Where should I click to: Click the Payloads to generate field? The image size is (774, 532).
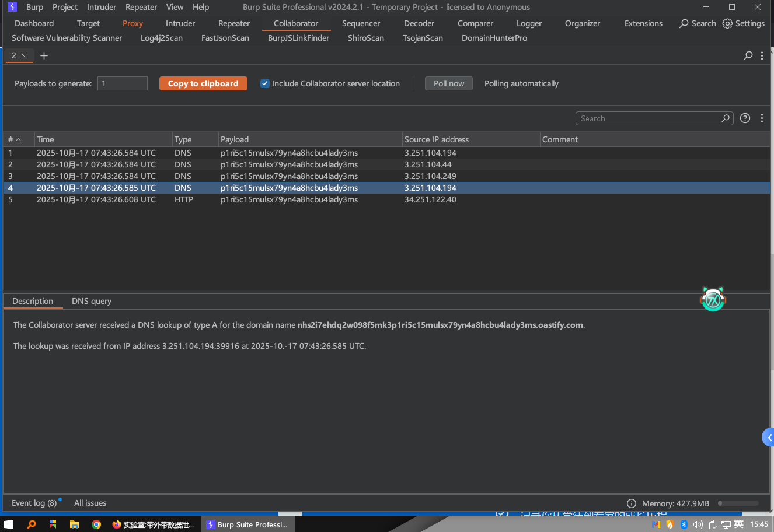[123, 83]
